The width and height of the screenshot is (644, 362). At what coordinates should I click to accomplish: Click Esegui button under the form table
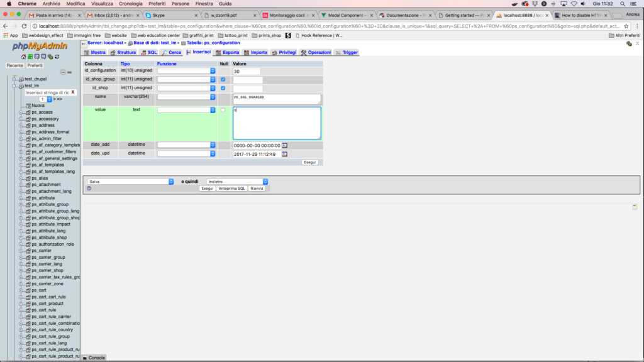point(309,162)
